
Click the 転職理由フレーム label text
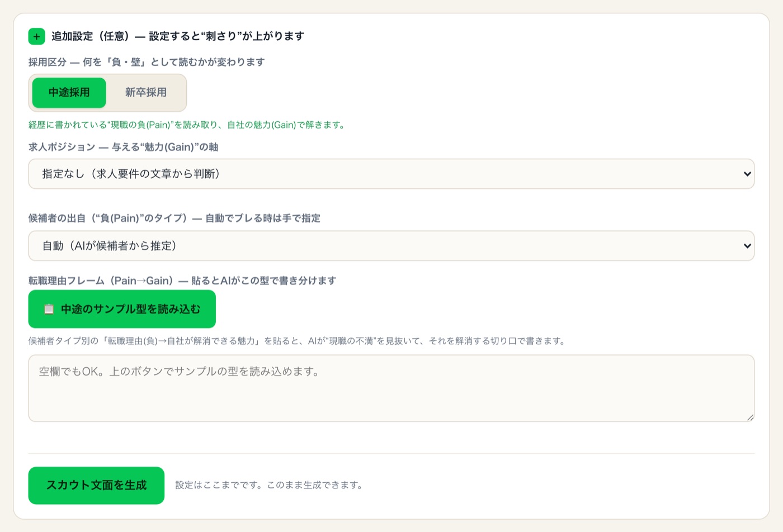tap(182, 281)
